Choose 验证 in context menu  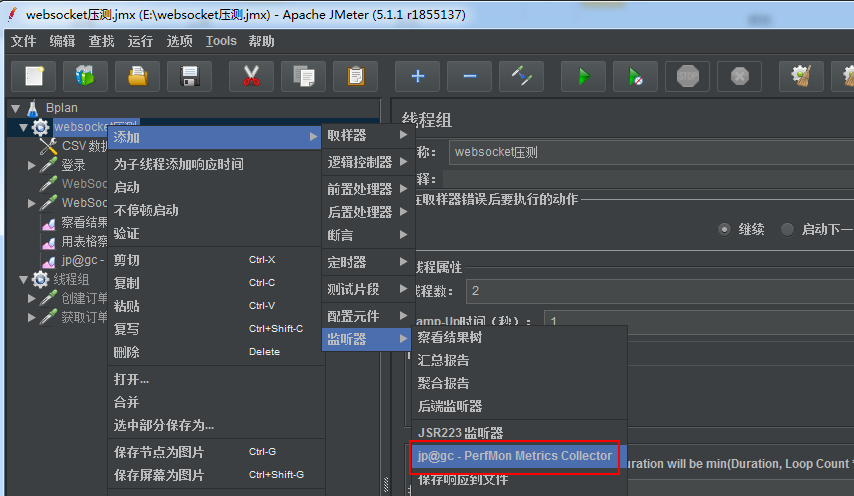(x=215, y=234)
